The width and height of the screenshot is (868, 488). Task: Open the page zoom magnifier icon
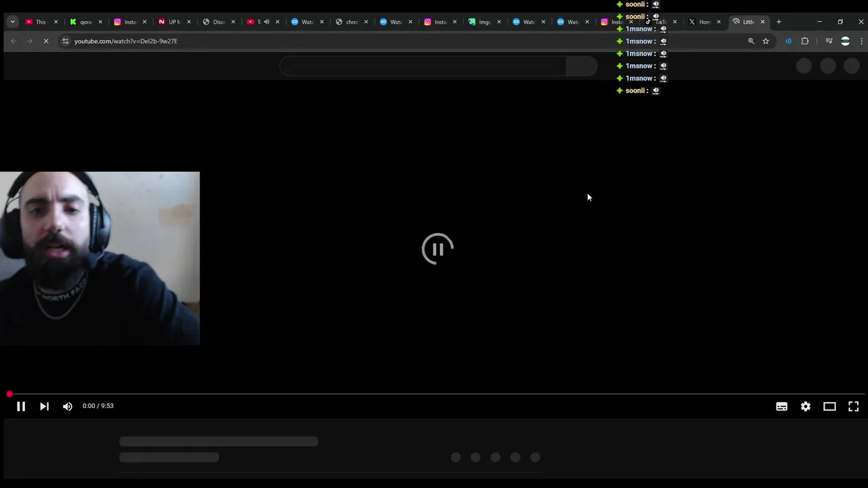click(751, 41)
